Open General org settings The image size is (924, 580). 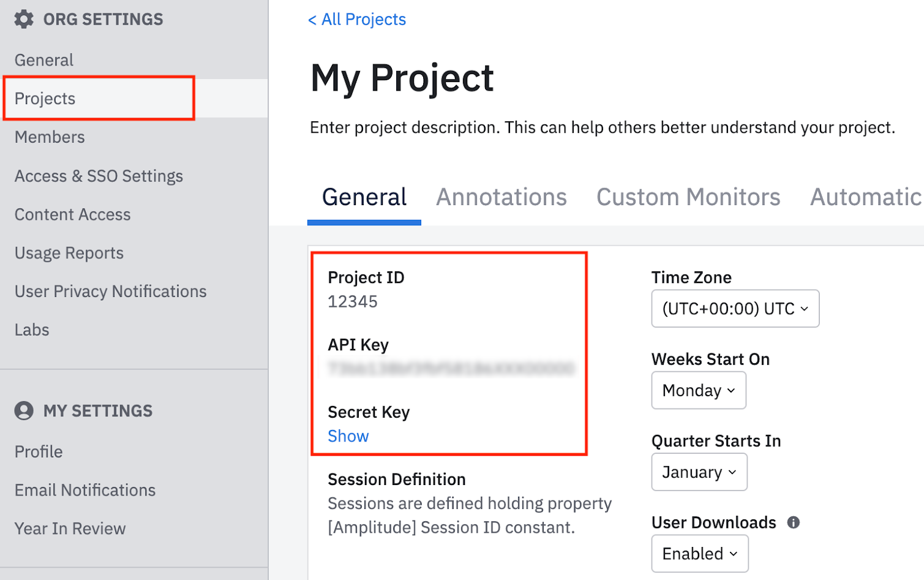[44, 60]
